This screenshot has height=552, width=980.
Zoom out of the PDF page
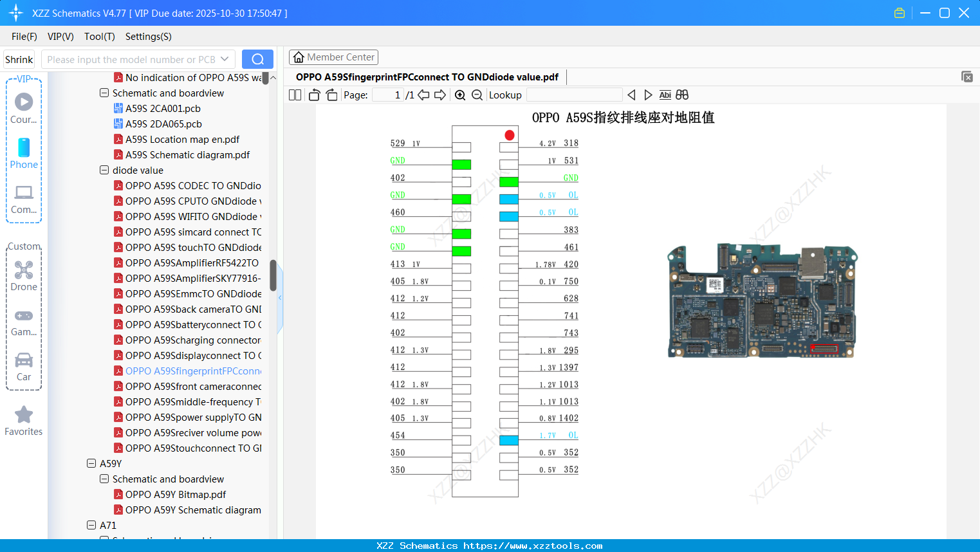click(477, 95)
